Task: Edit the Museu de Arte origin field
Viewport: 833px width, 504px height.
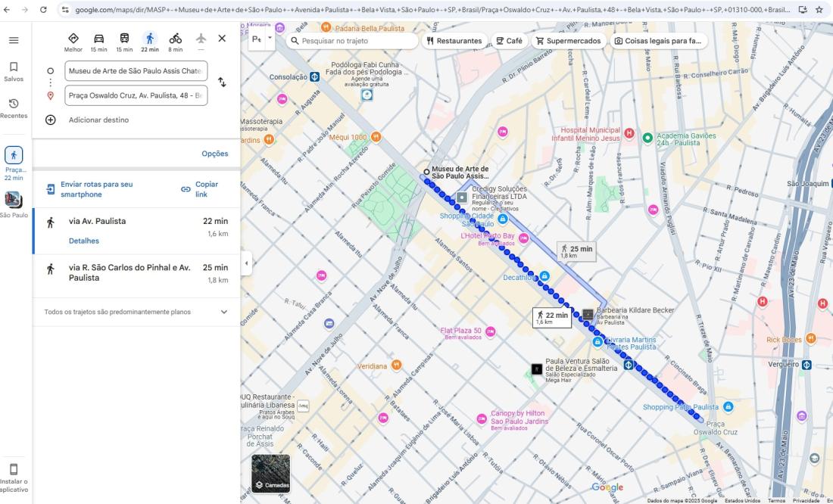Action: [x=136, y=71]
